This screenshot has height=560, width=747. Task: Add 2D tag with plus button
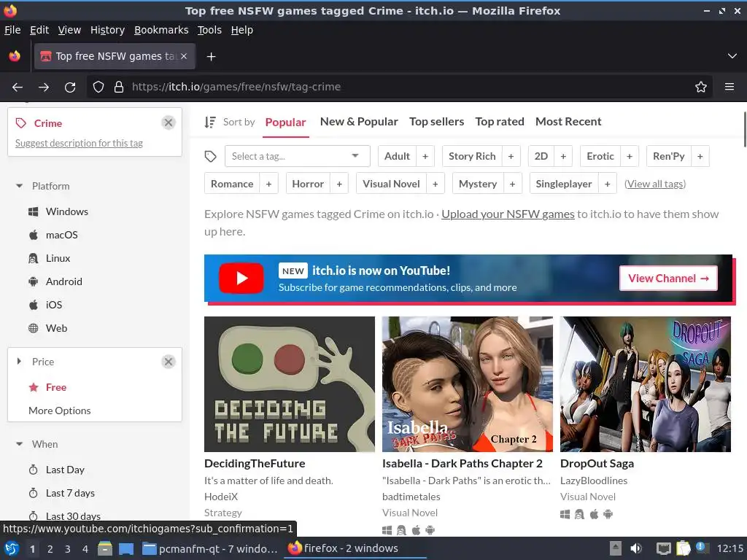pos(563,156)
